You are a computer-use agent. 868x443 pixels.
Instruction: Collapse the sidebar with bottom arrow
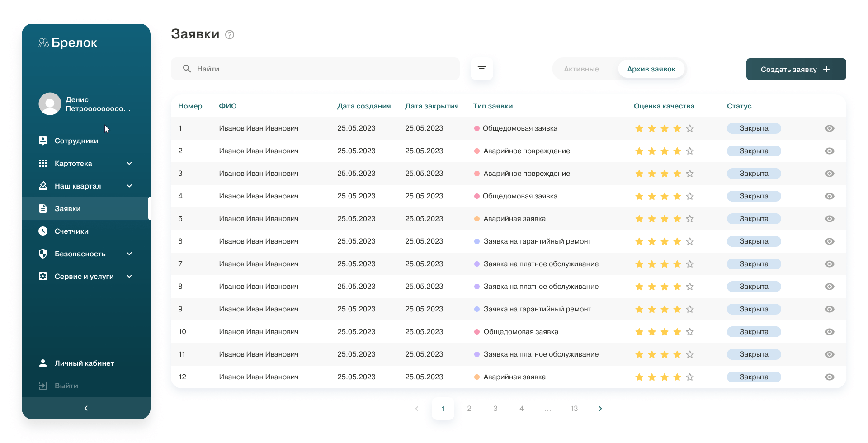pyautogui.click(x=86, y=408)
